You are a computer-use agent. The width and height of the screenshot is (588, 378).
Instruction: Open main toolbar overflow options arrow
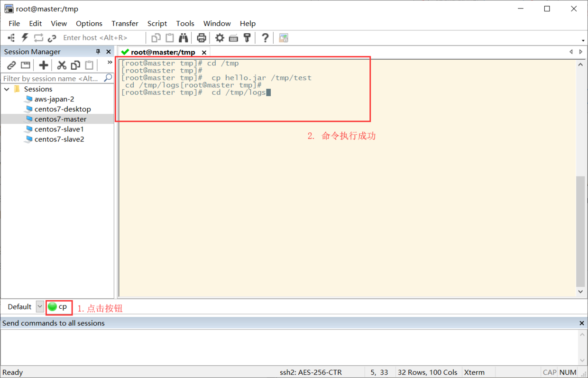pyautogui.click(x=583, y=41)
